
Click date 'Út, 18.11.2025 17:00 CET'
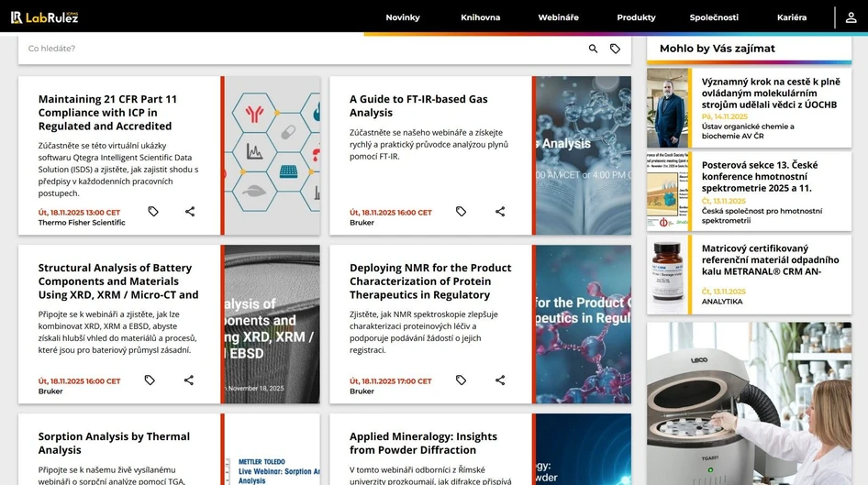click(390, 381)
